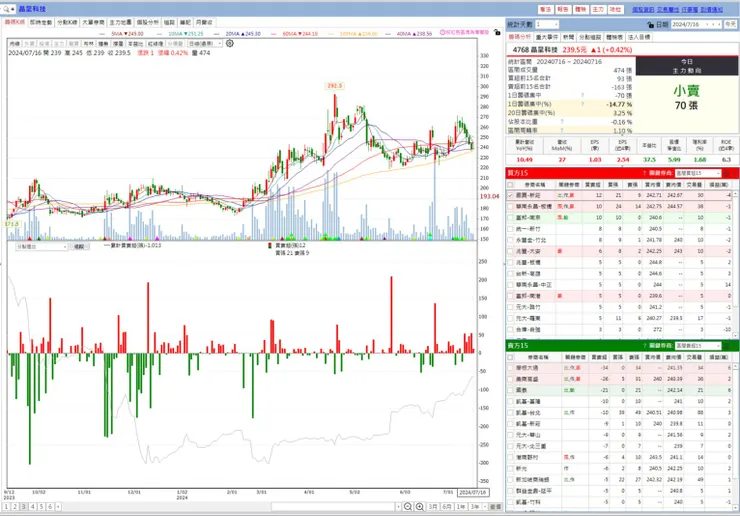
Task: Open the dropdown arrow next to the search icon
Action: [12, 9]
